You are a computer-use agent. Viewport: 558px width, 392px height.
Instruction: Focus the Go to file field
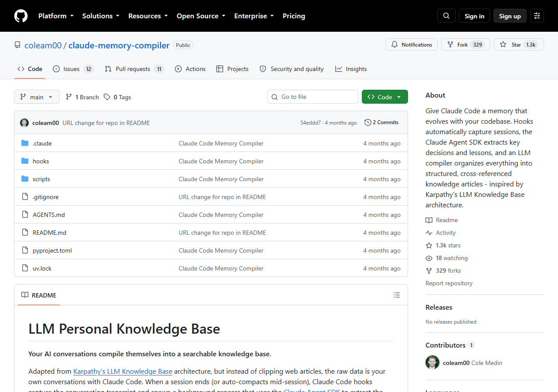point(313,97)
